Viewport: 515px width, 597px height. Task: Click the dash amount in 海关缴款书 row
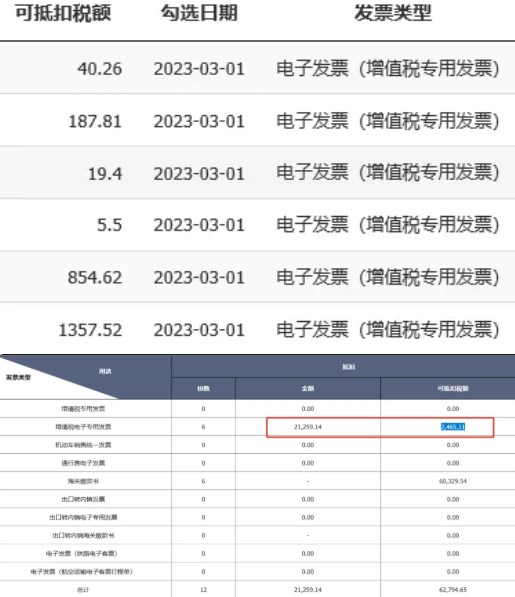click(308, 481)
